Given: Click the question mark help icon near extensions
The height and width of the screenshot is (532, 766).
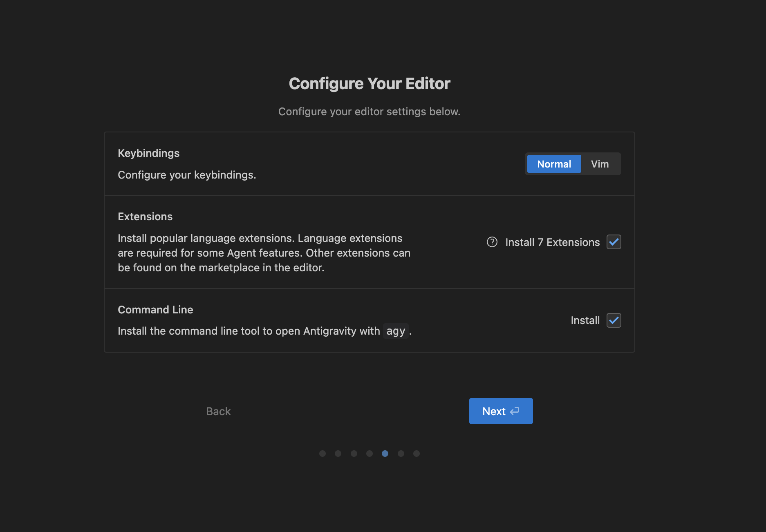Looking at the screenshot, I should click(492, 242).
